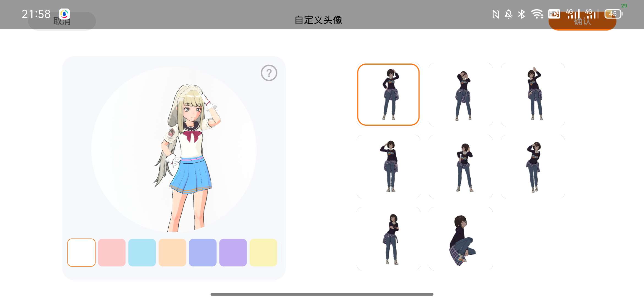Image resolution: width=644 pixels, height=297 pixels.
Task: Choose the second pose in top row
Action: [460, 95]
